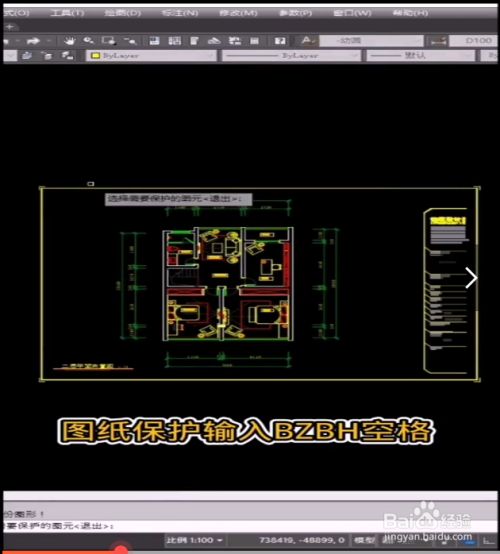500x554 pixels.
Task: Click the dynamic prompt 选择需要保护的图元
Action: click(x=178, y=199)
